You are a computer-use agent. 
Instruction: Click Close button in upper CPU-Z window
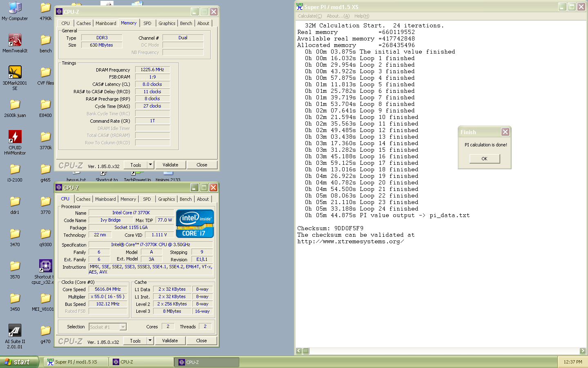pyautogui.click(x=202, y=165)
